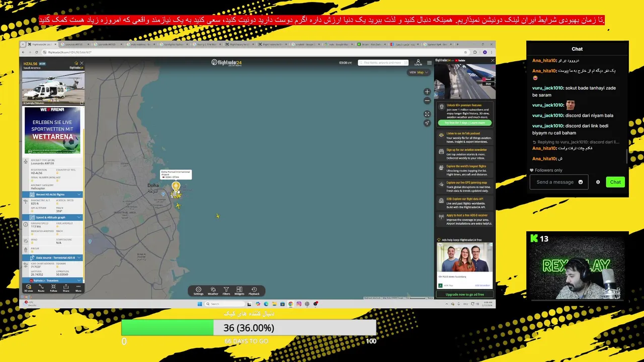Viewport: 644px width, 362px height.
Task: Click Upgrade now to go ad free
Action: 465,294
